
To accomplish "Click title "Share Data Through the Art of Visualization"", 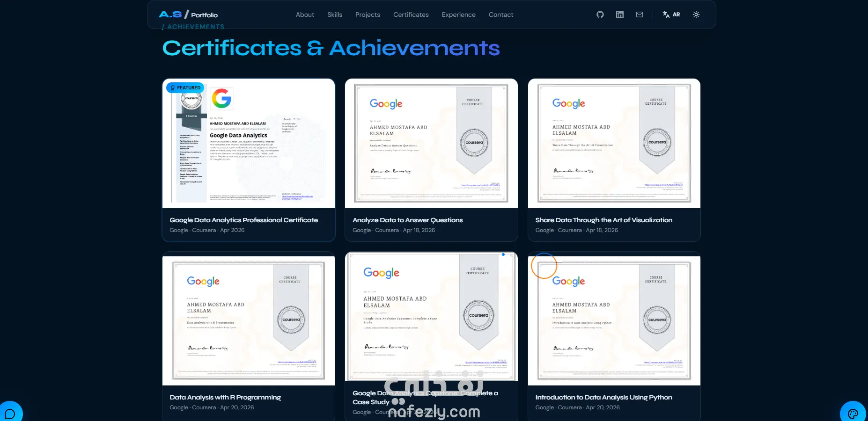I will pyautogui.click(x=604, y=220).
